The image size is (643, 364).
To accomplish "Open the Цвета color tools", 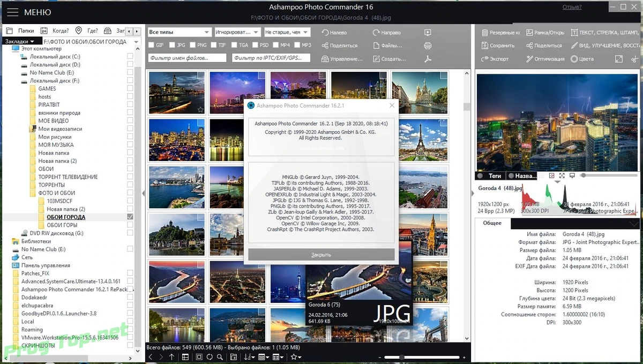I will (582, 59).
